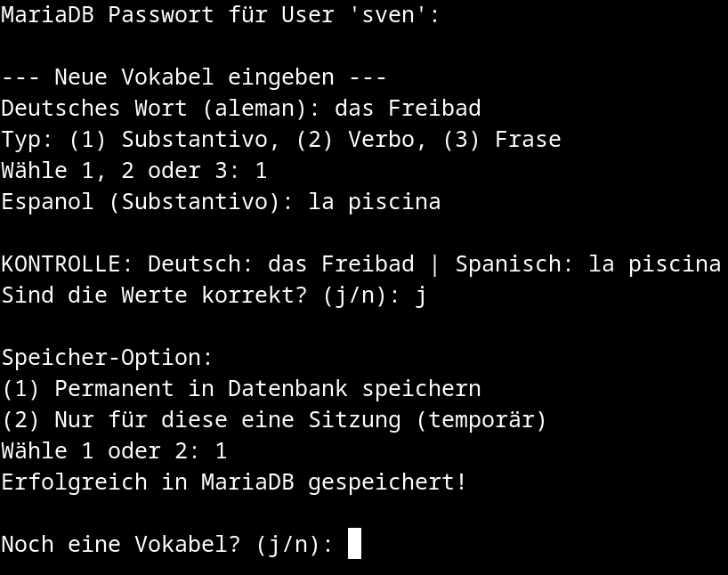The image size is (728, 575).
Task: Click the entered word 'das Freibad' after 'Deutsches Wort'
Action: (x=408, y=109)
